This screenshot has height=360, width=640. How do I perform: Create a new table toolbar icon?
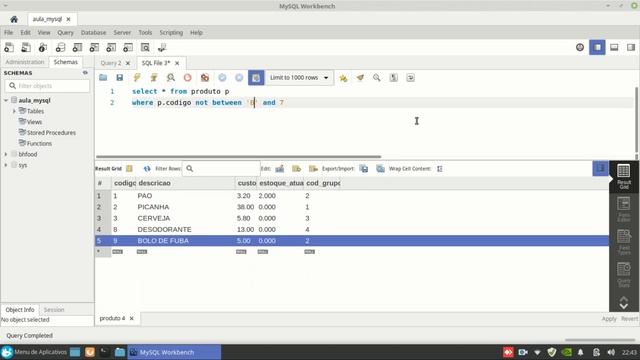(77, 47)
